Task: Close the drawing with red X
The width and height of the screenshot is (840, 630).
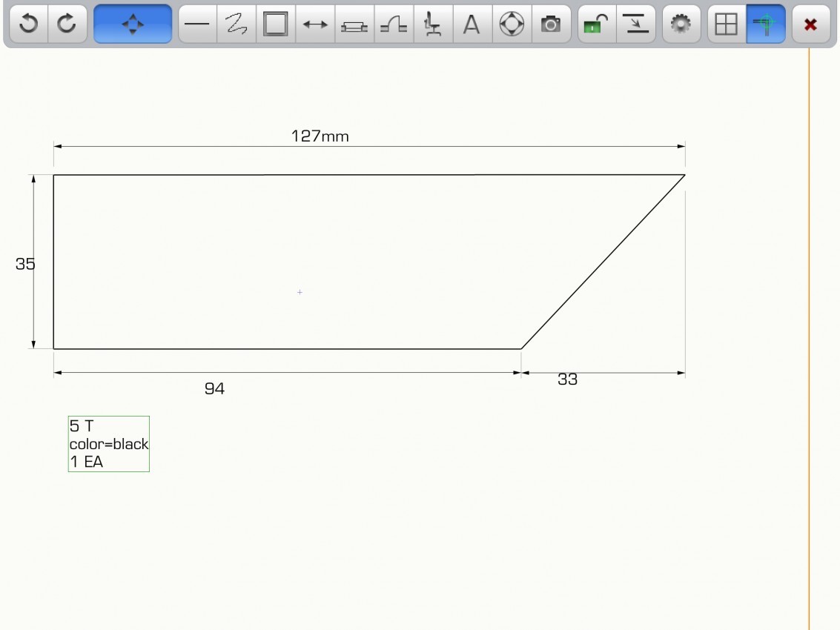Action: 810,24
